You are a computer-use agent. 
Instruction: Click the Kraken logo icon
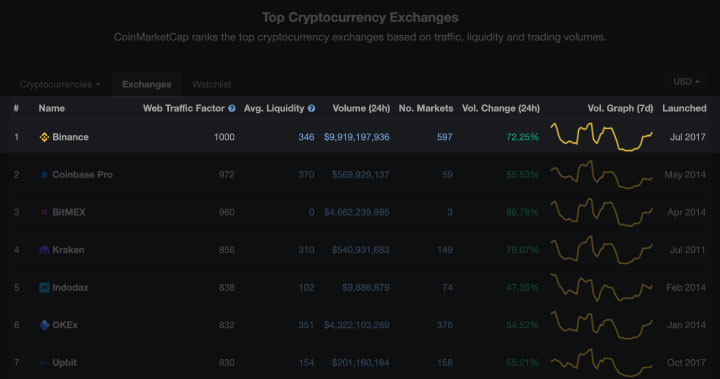click(x=44, y=250)
